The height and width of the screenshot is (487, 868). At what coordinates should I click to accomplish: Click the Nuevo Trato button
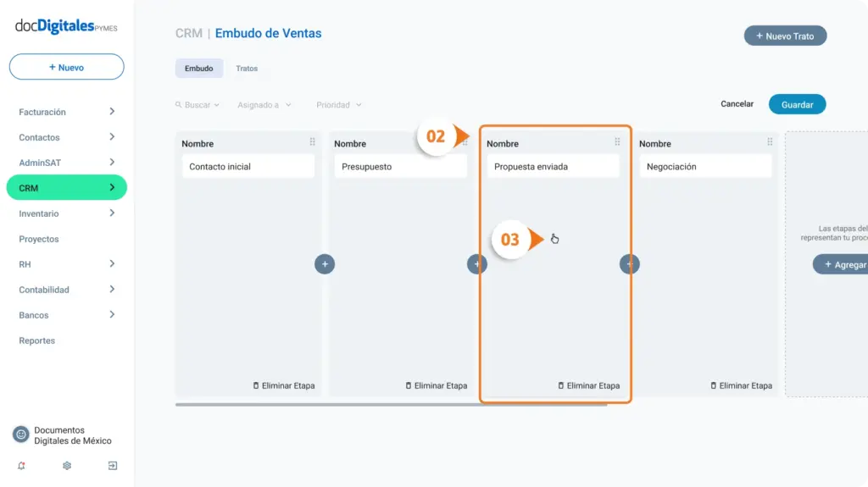coord(785,36)
